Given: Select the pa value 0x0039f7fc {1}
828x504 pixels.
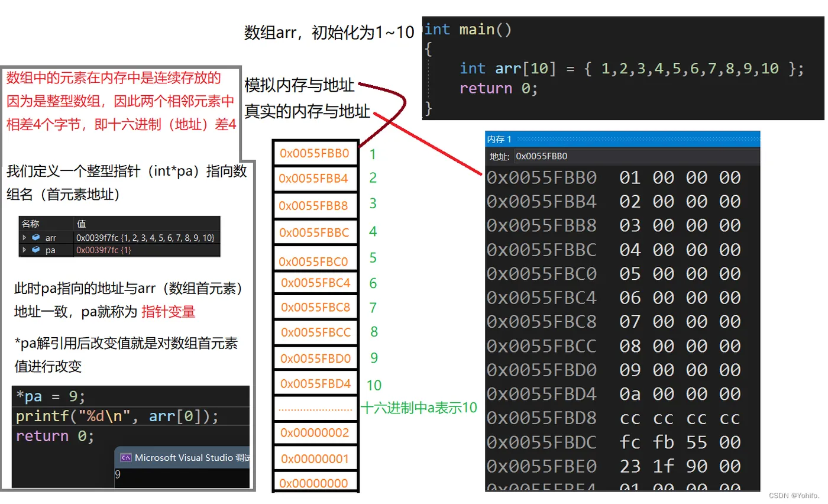Looking at the screenshot, I should pyautogui.click(x=103, y=250).
